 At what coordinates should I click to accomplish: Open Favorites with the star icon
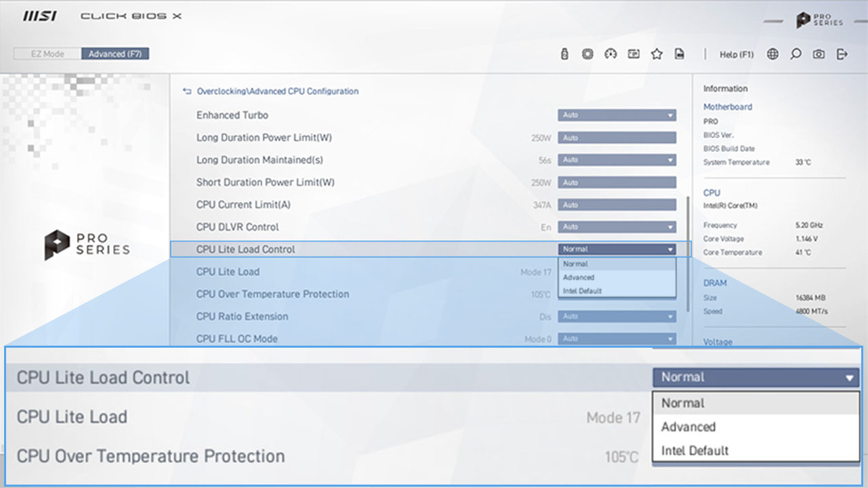tap(656, 54)
